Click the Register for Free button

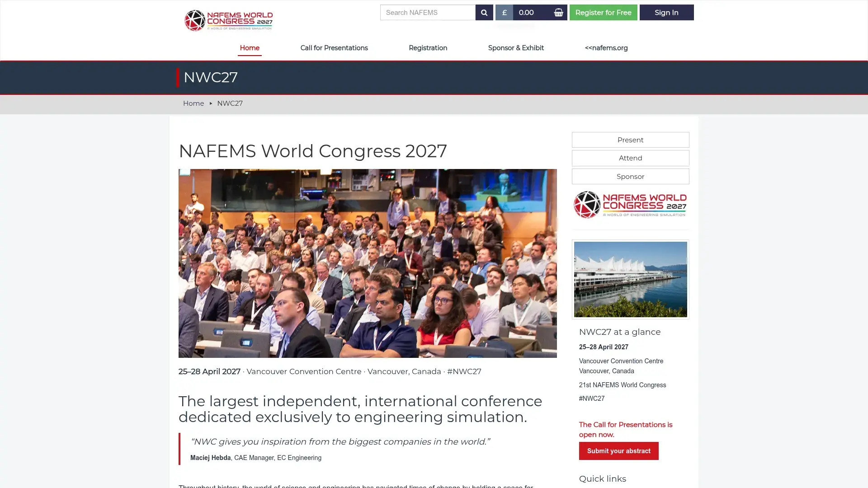[x=603, y=13]
